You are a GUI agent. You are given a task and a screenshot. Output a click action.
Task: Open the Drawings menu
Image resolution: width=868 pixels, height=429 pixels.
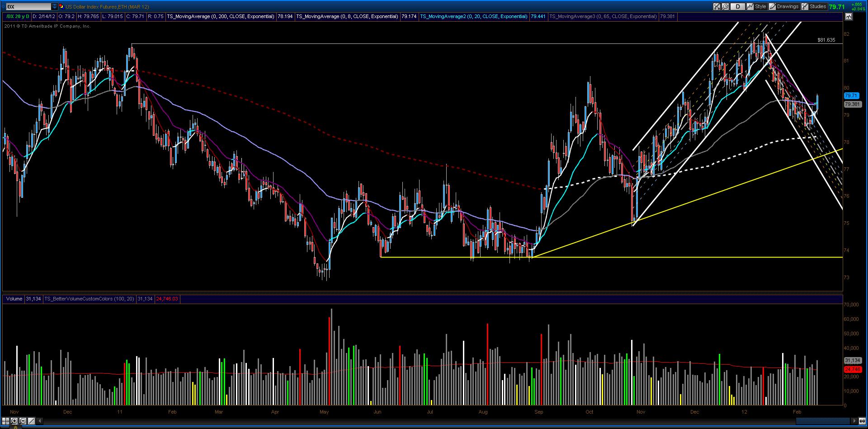click(784, 6)
